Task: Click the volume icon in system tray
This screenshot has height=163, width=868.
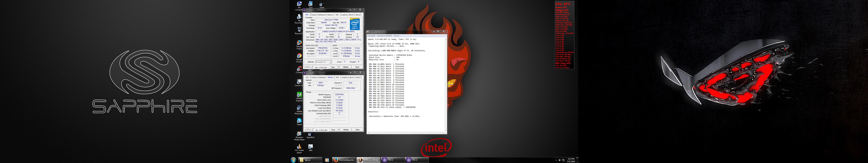Action: coord(559,160)
